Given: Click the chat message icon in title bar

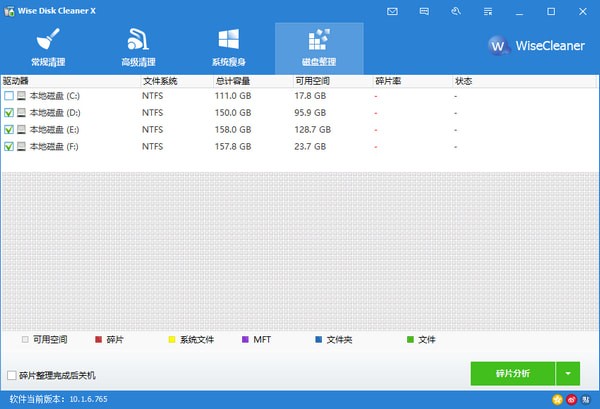Looking at the screenshot, I should (424, 11).
